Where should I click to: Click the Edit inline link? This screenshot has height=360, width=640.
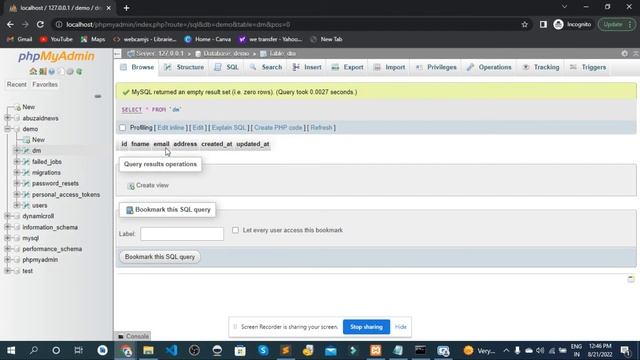[x=171, y=128]
